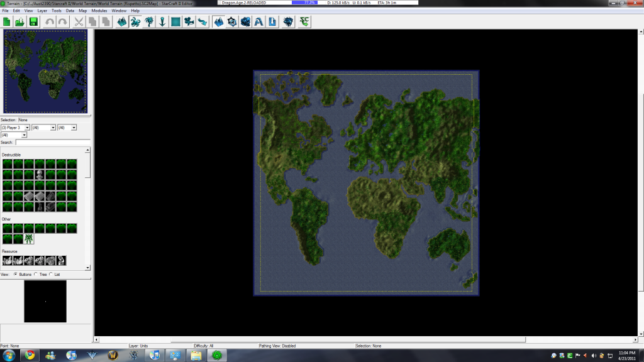Click the viewport horizontal scrollbar left arrow
The image size is (644, 362).
(x=96, y=340)
